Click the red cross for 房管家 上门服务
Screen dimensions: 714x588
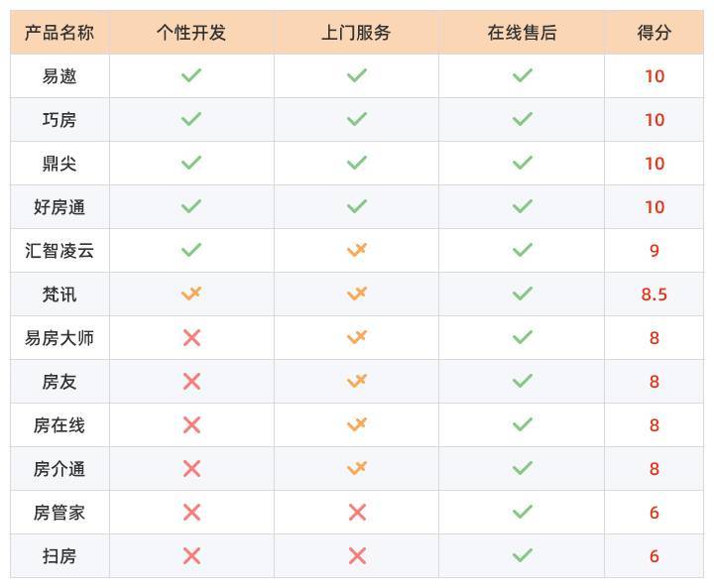tap(357, 512)
